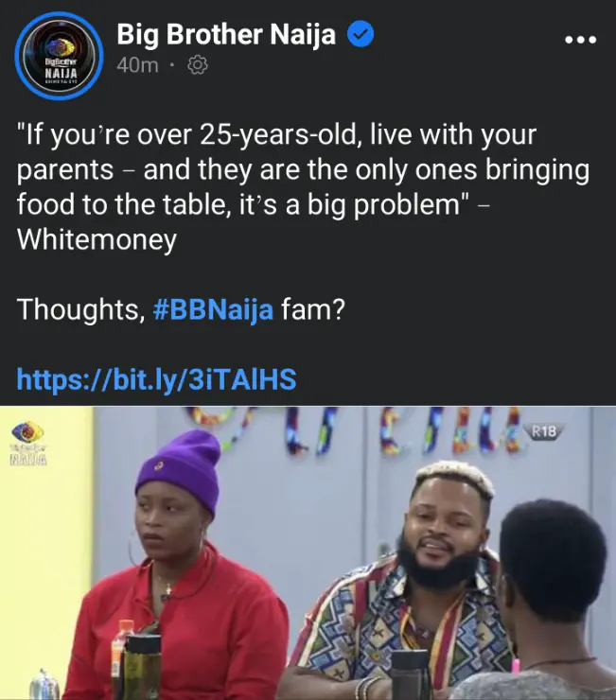
Task: Open the Big Brother Naija profile picture
Action: [x=59, y=56]
